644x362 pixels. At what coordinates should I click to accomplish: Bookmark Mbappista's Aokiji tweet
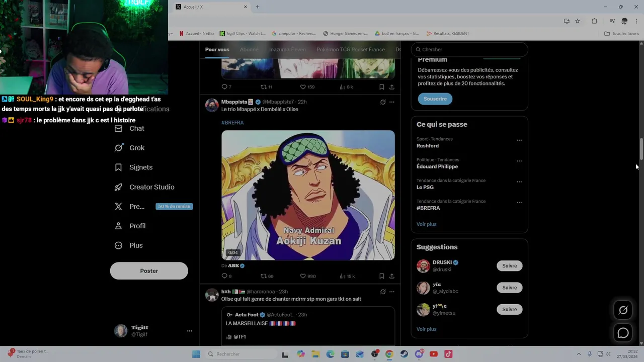381,276
